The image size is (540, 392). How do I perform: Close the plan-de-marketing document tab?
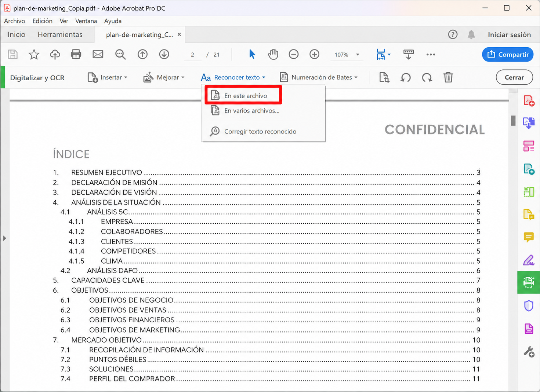coord(179,34)
